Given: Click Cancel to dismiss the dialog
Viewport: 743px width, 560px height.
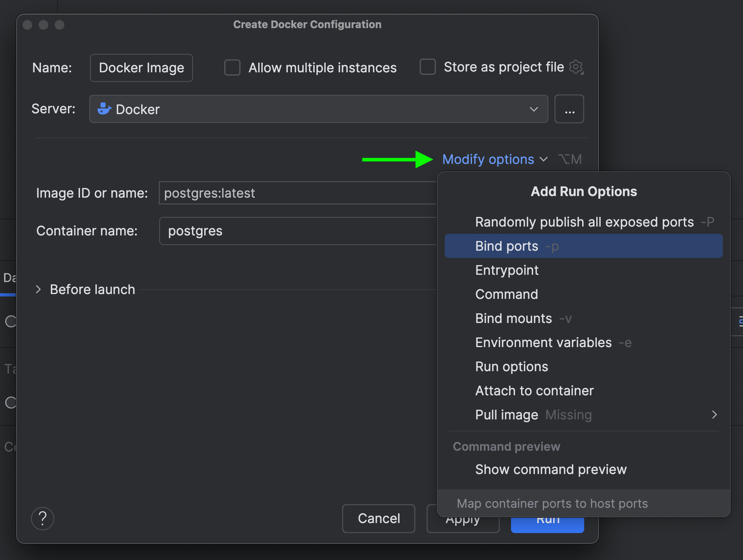Looking at the screenshot, I should pyautogui.click(x=378, y=518).
